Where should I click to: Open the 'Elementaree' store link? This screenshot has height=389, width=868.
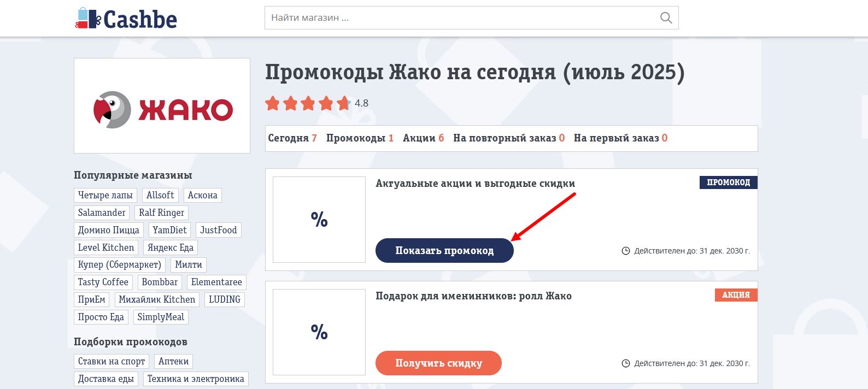[216, 282]
